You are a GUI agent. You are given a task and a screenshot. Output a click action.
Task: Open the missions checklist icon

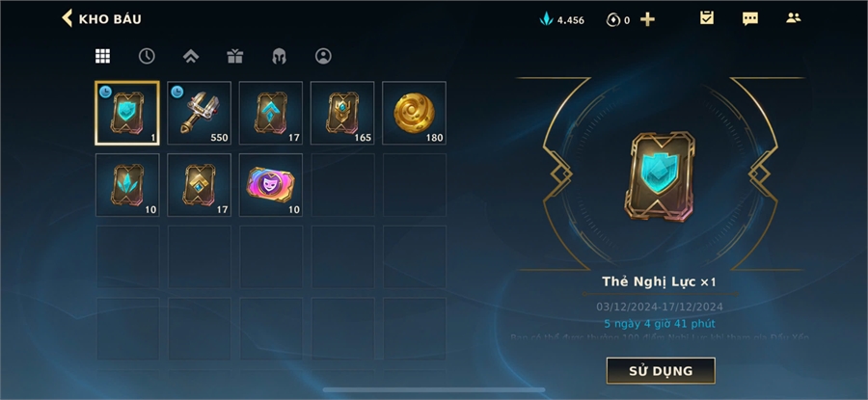[x=706, y=17]
